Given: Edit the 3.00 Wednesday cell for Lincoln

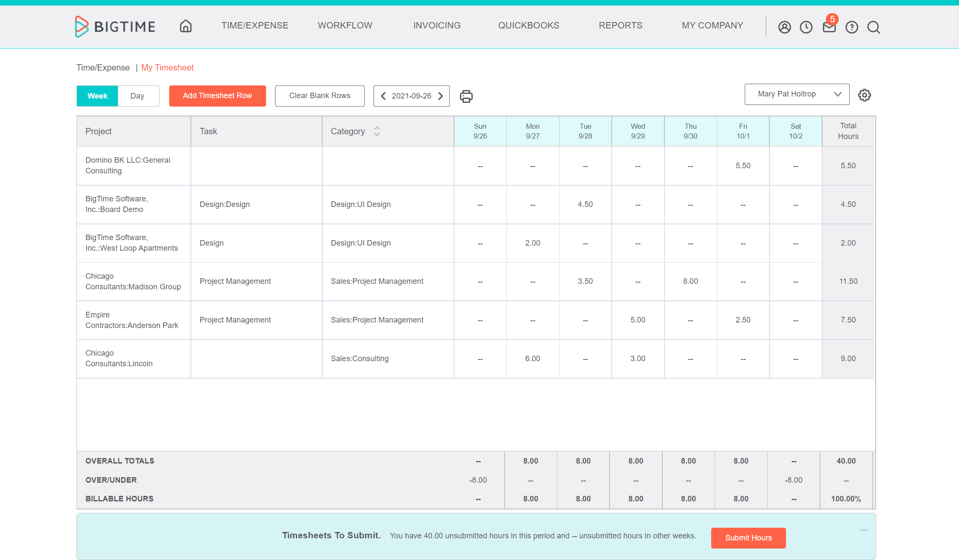Looking at the screenshot, I should point(638,359).
